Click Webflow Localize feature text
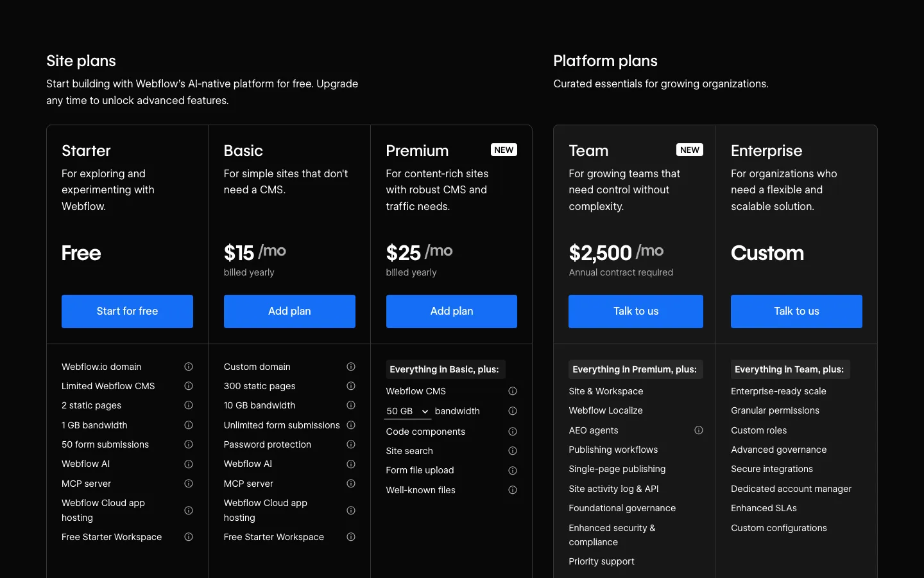Image resolution: width=924 pixels, height=578 pixels. (606, 410)
